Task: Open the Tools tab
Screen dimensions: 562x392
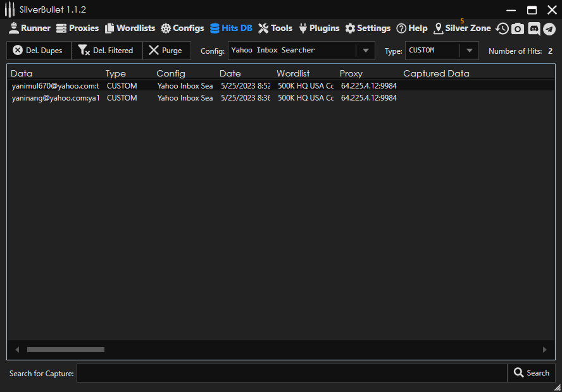Action: 275,28
